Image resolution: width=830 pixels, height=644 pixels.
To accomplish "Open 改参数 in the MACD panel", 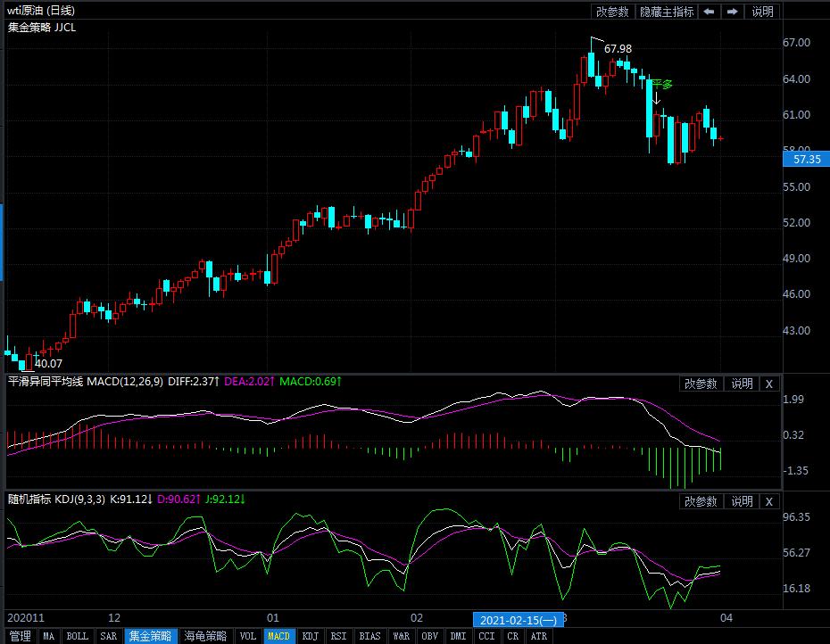I will [701, 384].
